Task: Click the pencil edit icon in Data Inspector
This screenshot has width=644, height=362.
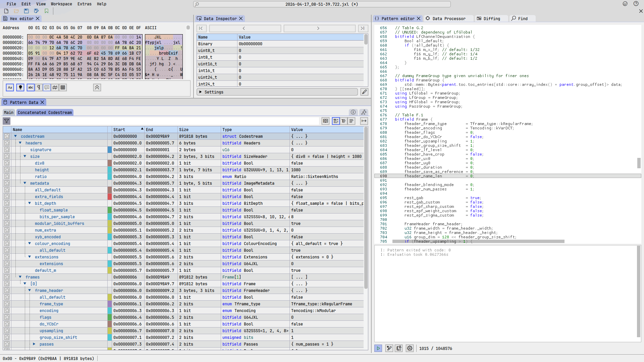Action: point(365,92)
